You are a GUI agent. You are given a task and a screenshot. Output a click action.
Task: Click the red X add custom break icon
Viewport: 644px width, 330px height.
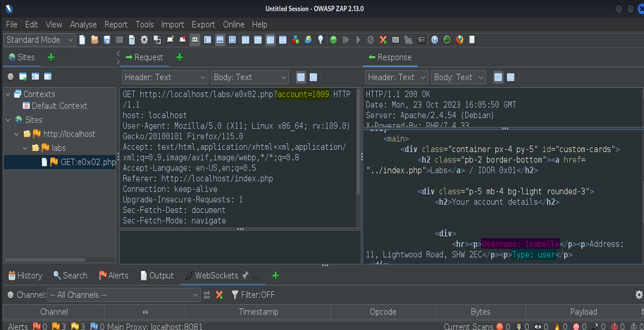[384, 40]
